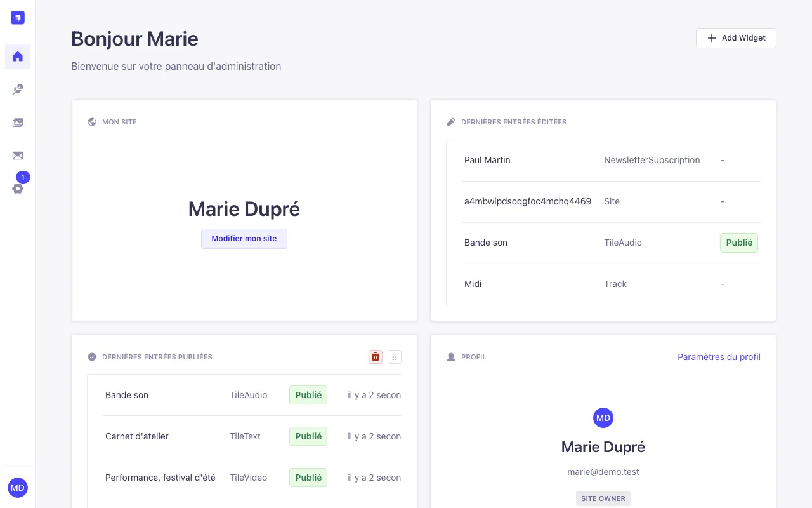812x508 pixels.
Task: Click the Publié badge for Carnet d'atelier
Action: tap(308, 436)
